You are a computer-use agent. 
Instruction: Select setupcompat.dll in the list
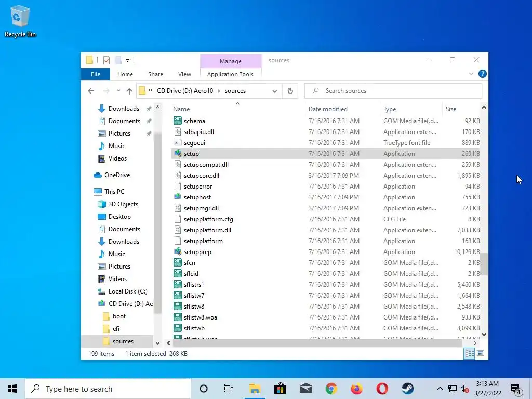tap(206, 165)
